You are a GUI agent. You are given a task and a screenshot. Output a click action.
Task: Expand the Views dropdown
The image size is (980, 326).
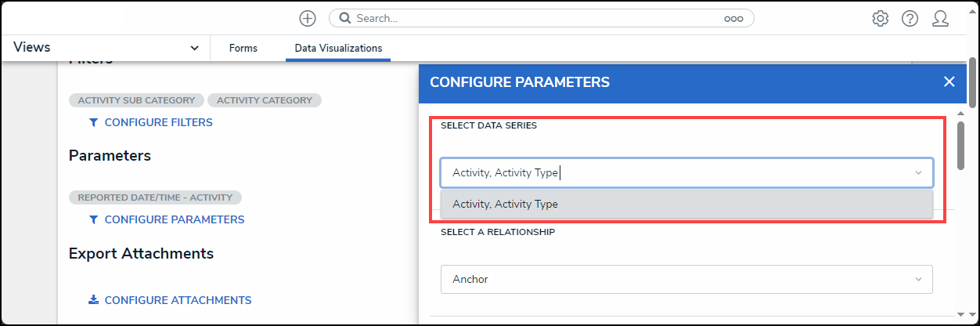point(194,48)
